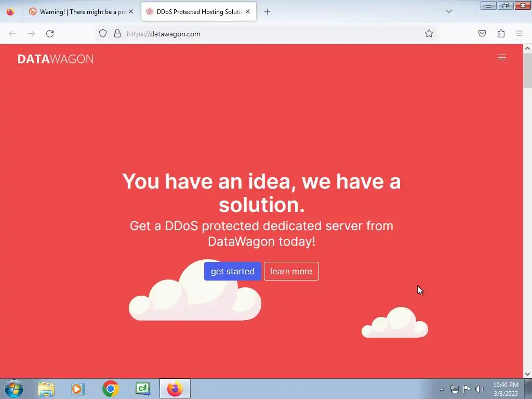Bookmark this page with star icon

429,34
